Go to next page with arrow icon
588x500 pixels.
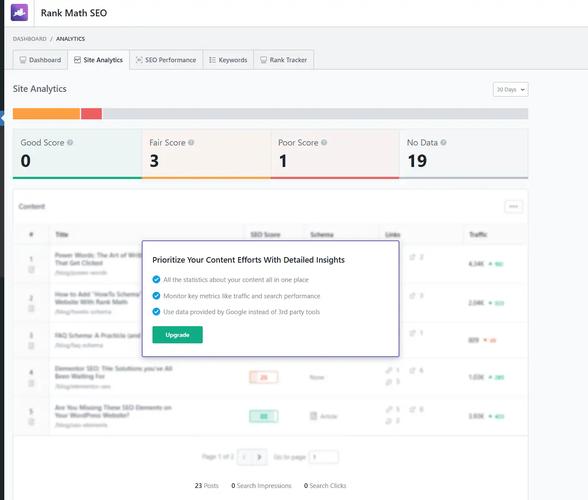tap(260, 457)
